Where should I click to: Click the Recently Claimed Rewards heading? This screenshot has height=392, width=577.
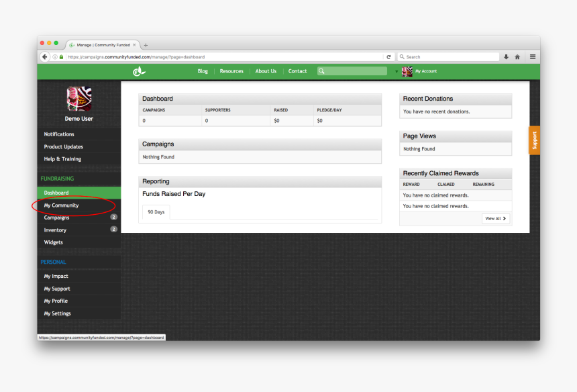tap(441, 173)
